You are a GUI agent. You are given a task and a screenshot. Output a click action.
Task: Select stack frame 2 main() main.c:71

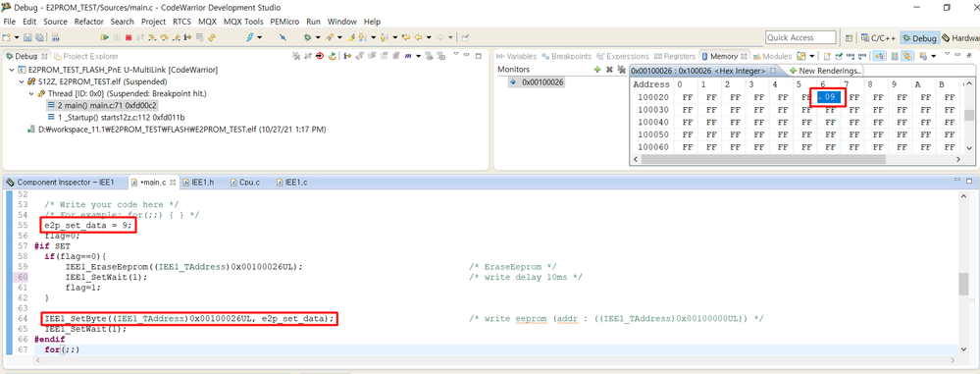tap(102, 105)
